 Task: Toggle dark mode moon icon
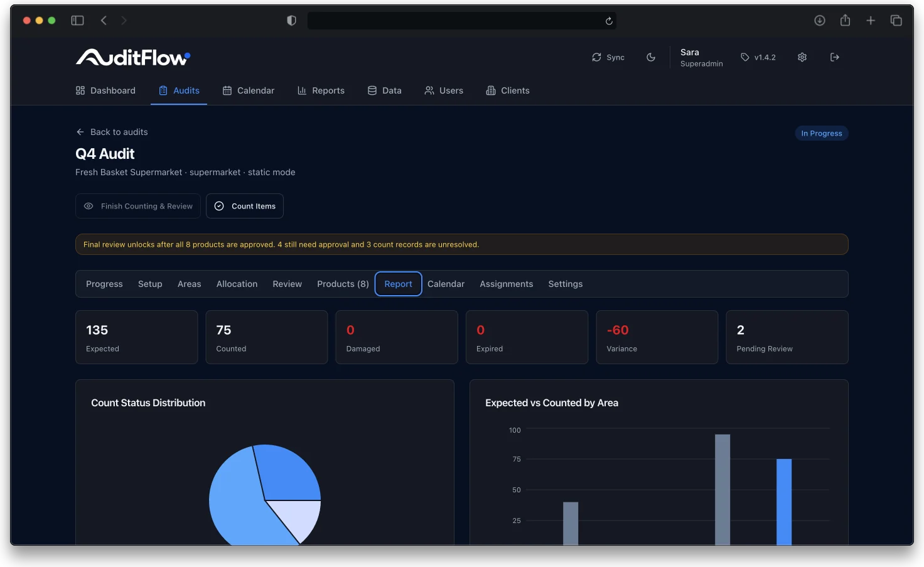(651, 57)
